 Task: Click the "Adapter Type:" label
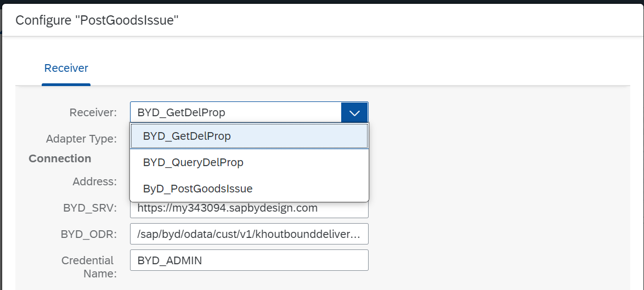(x=81, y=139)
